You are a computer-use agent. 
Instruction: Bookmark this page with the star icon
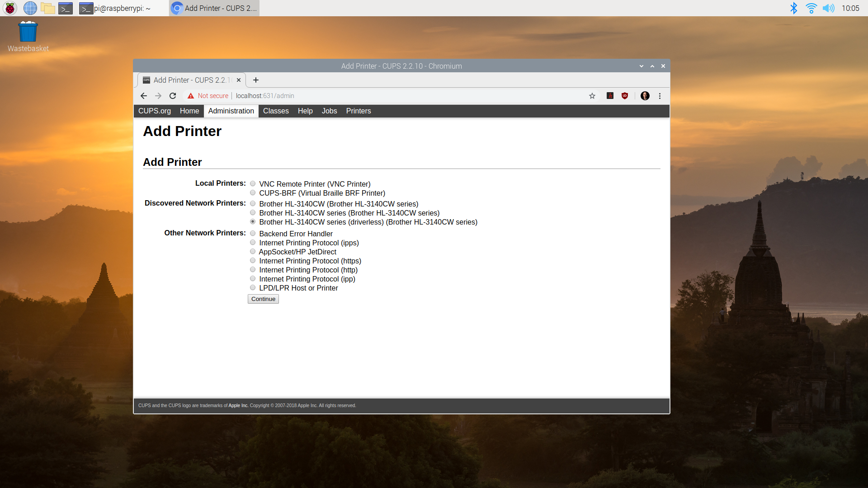(x=592, y=96)
